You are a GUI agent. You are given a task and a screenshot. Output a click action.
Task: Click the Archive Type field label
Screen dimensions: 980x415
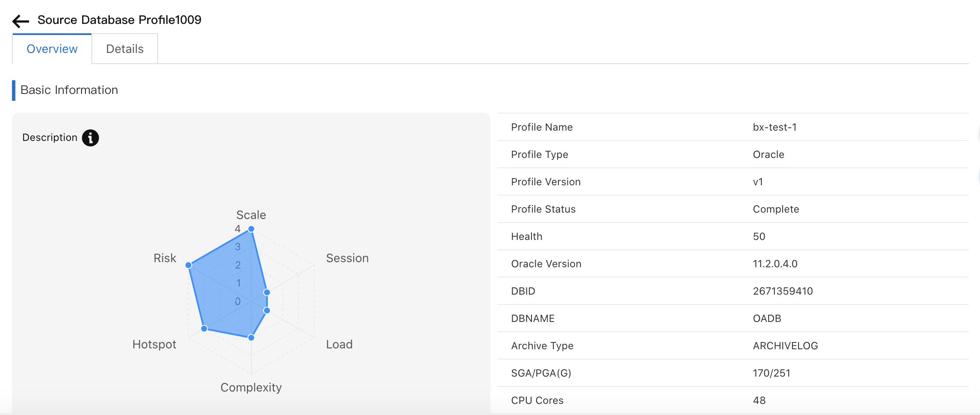click(542, 346)
